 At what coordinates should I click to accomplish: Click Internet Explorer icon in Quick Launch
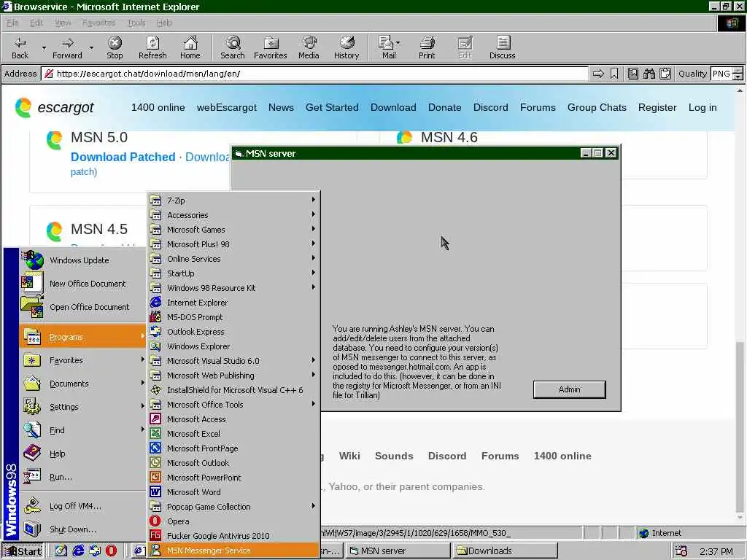78,551
